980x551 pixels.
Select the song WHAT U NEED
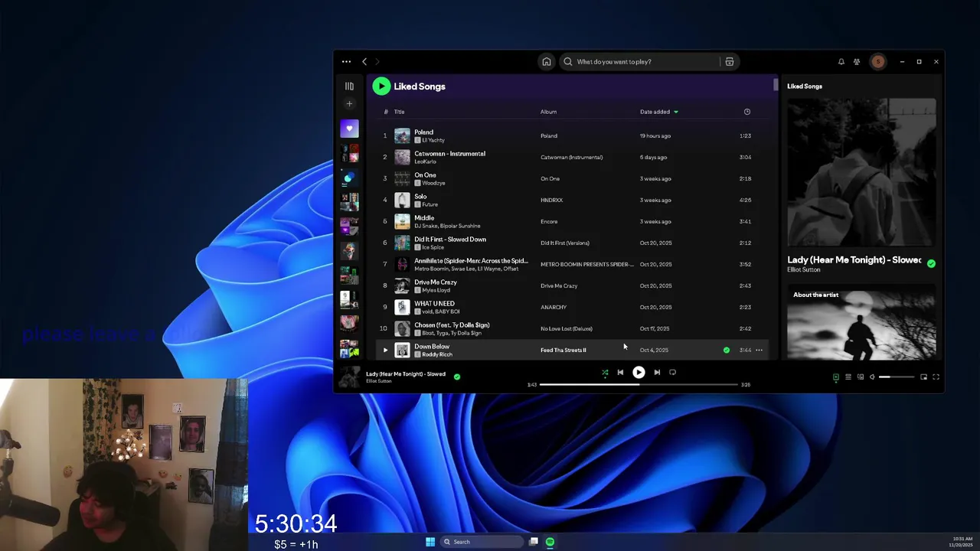pyautogui.click(x=434, y=303)
